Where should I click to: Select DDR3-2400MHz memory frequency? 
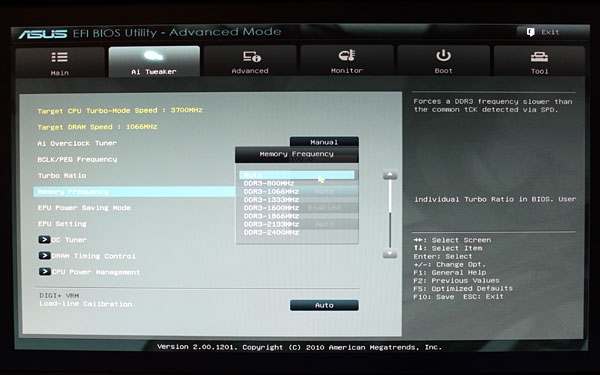click(x=271, y=232)
